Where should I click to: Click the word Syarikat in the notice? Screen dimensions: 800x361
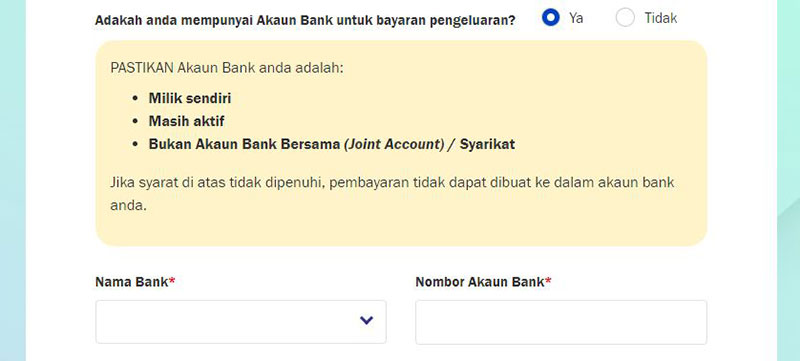tap(487, 144)
